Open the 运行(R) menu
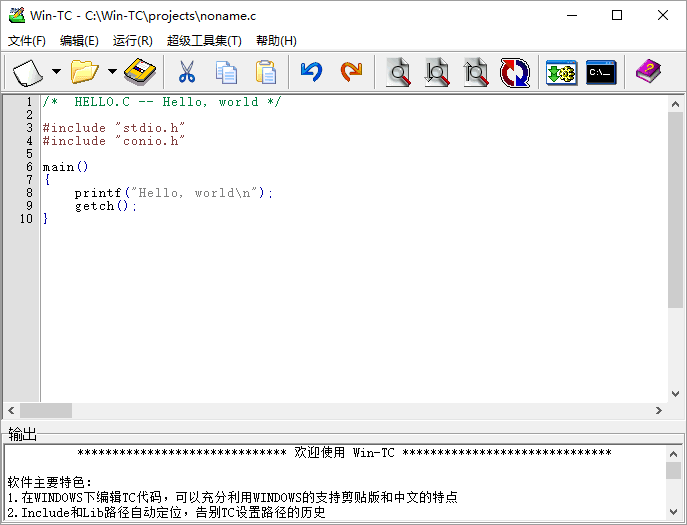The height and width of the screenshot is (525, 687). (x=133, y=41)
